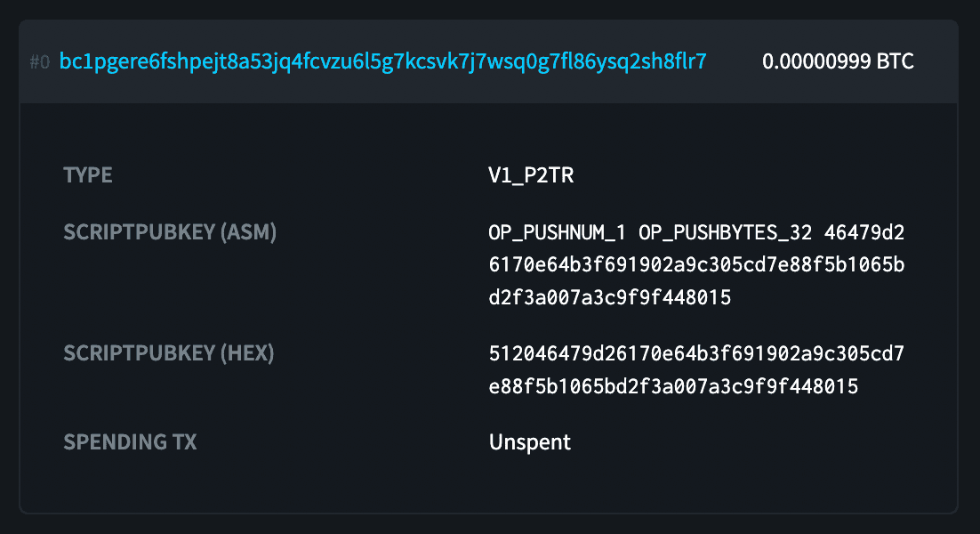
Task: Select the OP_PUSHBYTES_32 opcode text
Action: [725, 233]
